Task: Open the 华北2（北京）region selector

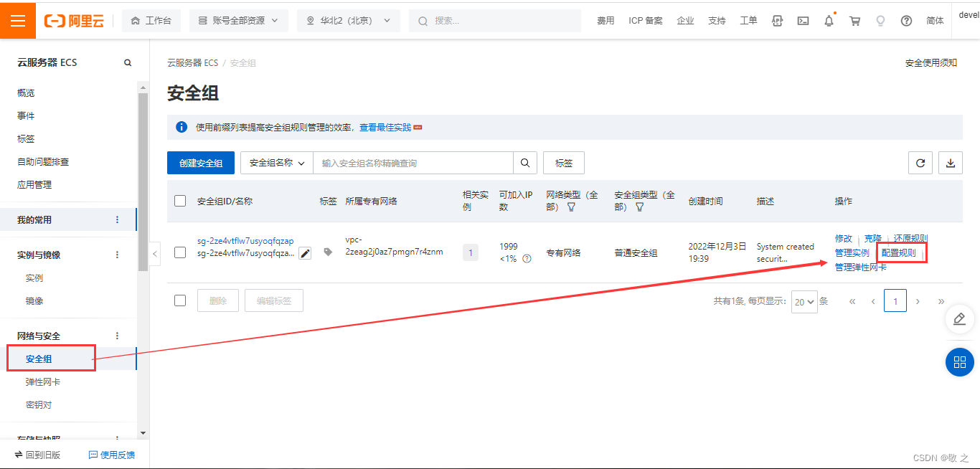Action: coord(349,21)
